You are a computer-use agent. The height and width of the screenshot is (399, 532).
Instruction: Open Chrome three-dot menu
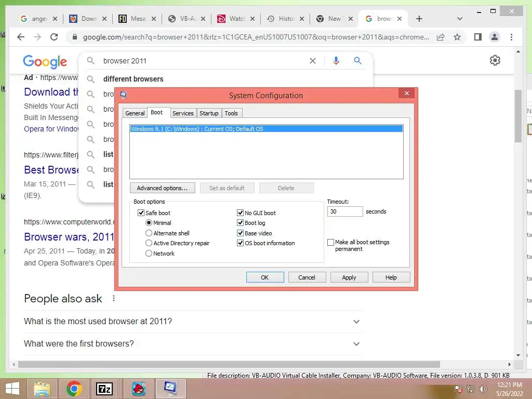click(511, 37)
